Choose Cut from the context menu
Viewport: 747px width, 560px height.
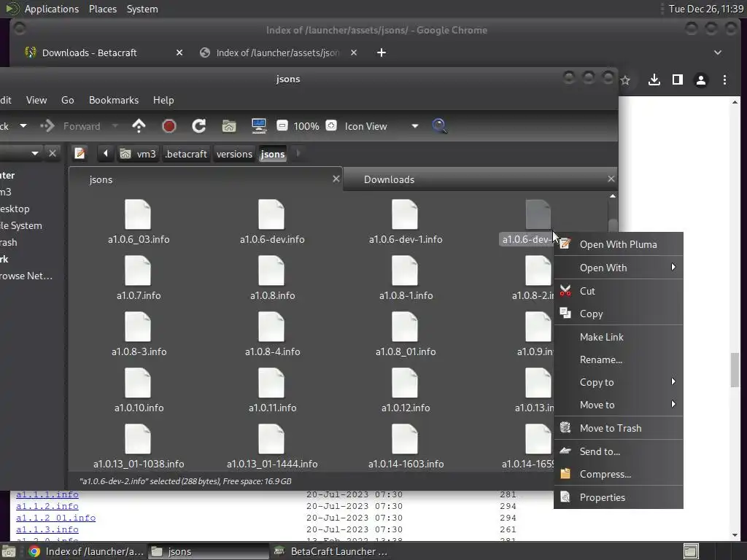(619, 291)
